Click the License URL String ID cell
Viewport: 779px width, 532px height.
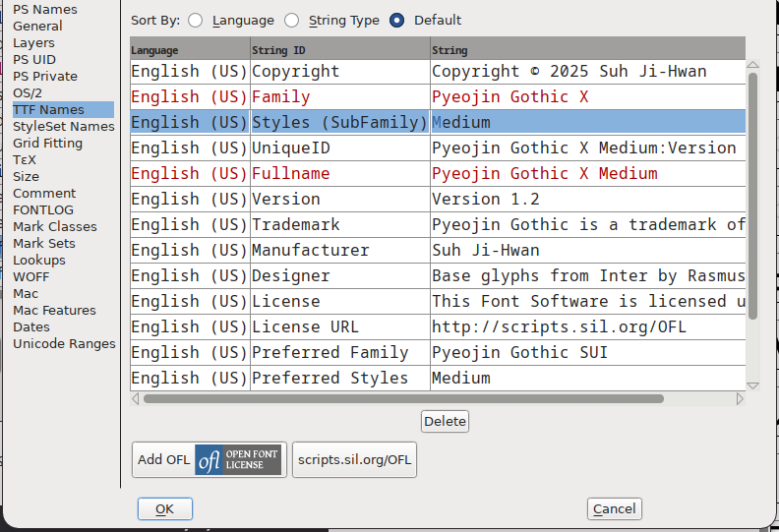pyautogui.click(x=340, y=326)
